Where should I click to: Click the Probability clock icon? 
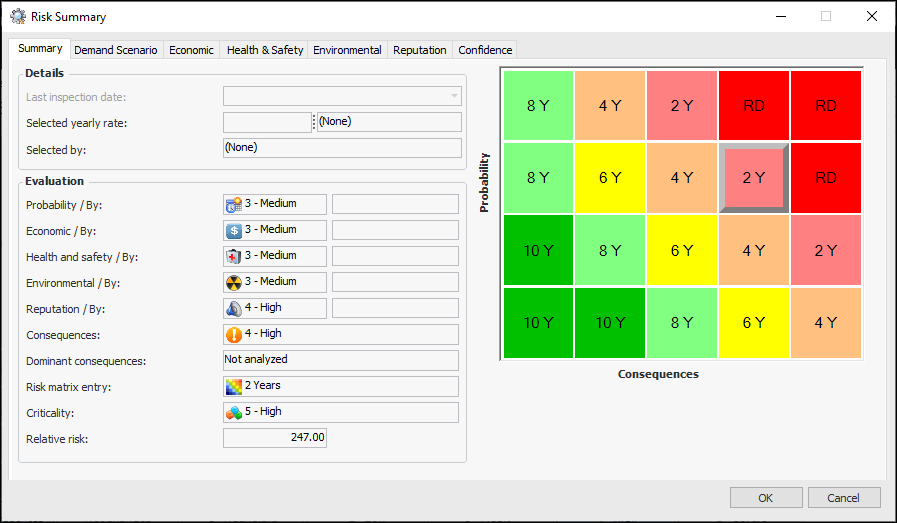tap(233, 204)
